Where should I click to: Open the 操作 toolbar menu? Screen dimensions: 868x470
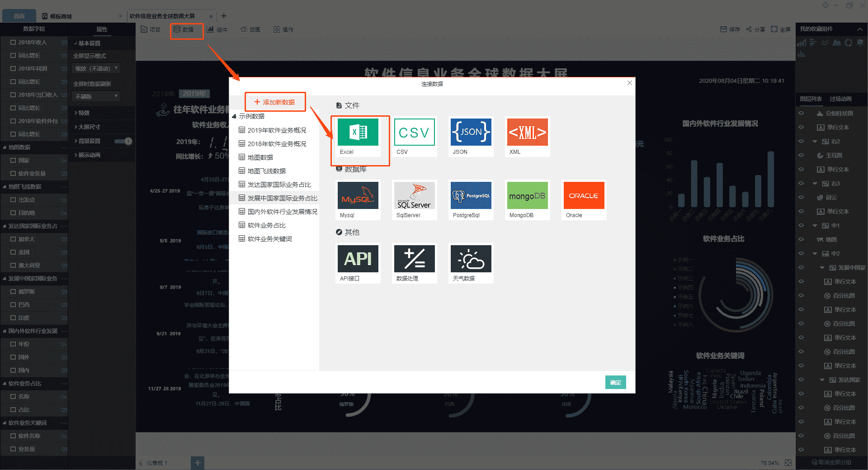point(283,29)
